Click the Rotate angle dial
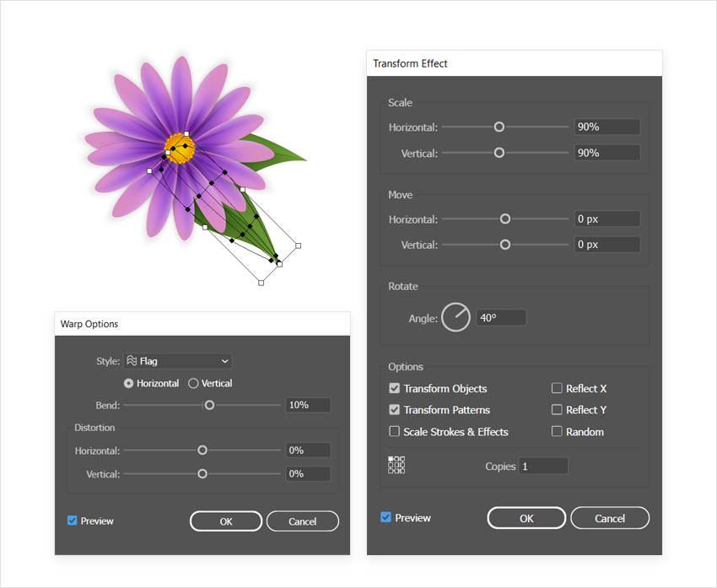Screen dimensions: 717x588 click(456, 318)
